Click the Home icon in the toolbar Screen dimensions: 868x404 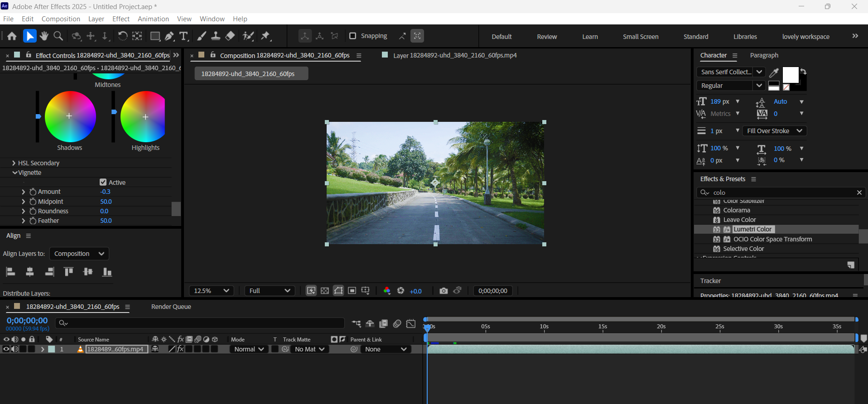point(12,36)
